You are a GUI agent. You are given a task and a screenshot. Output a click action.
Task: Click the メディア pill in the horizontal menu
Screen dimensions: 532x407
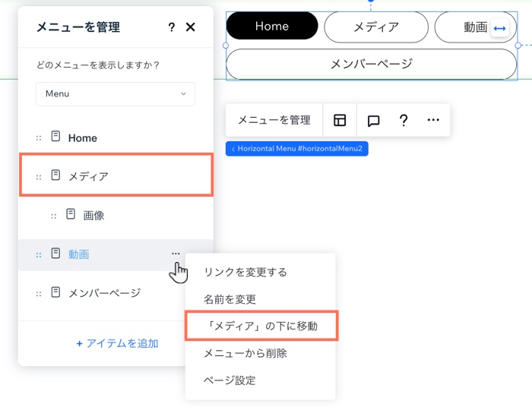point(376,27)
